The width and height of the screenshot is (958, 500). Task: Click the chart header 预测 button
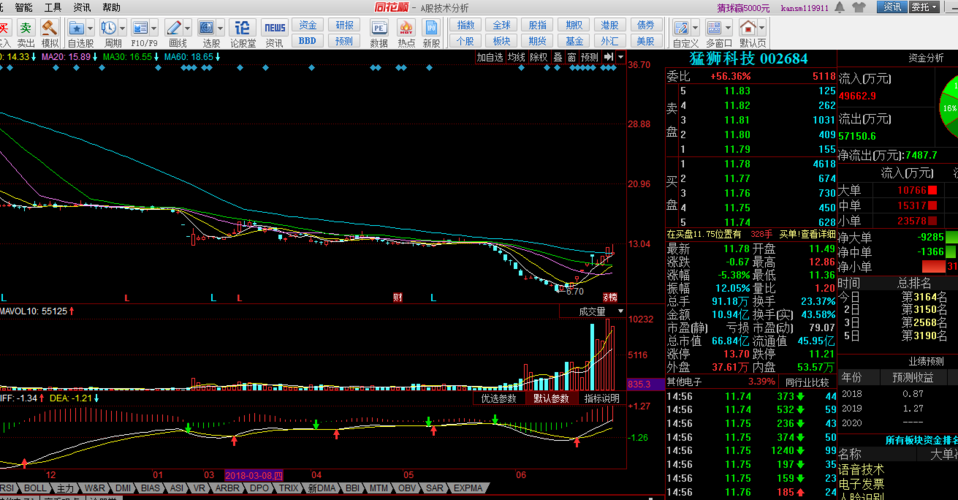[x=590, y=57]
